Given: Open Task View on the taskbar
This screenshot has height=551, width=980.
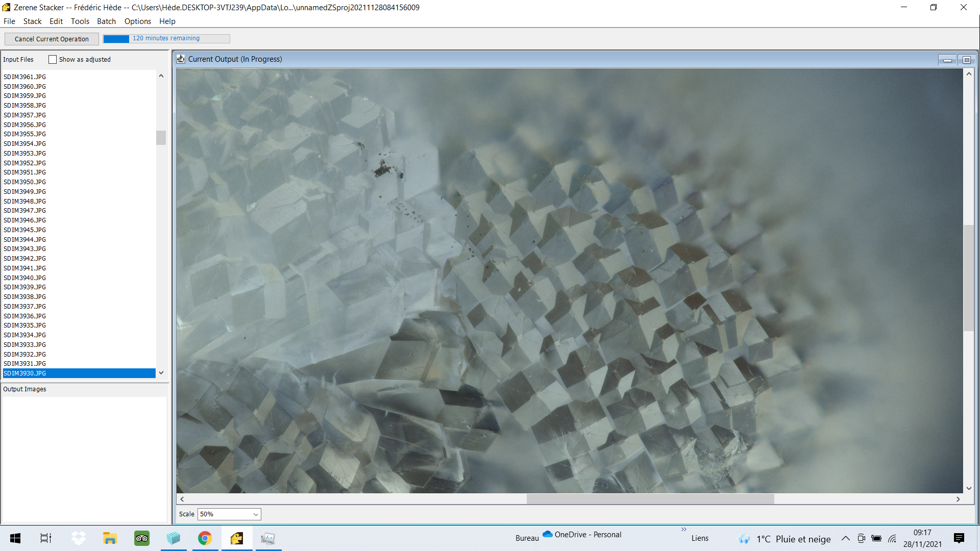Looking at the screenshot, I should pyautogui.click(x=46, y=538).
